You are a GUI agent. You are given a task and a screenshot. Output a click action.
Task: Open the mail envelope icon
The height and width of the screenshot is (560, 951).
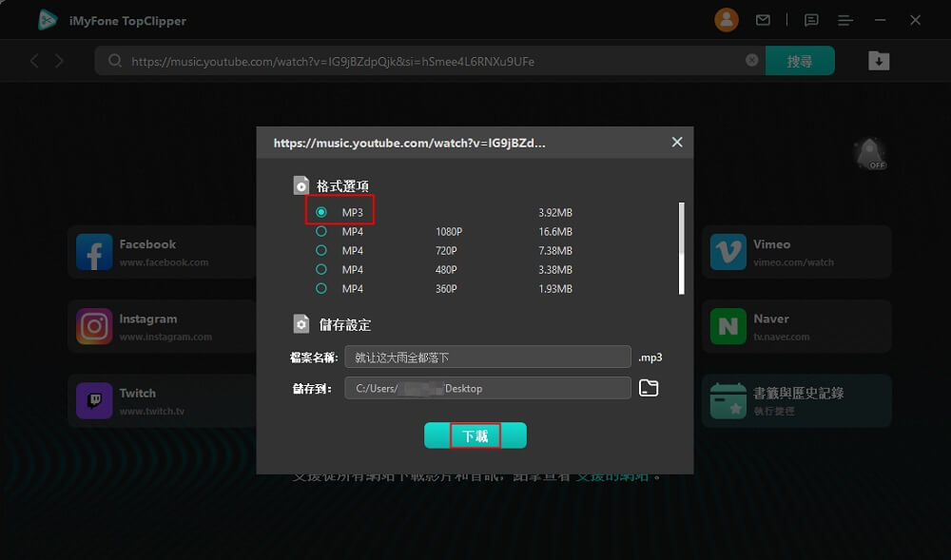pyautogui.click(x=763, y=20)
